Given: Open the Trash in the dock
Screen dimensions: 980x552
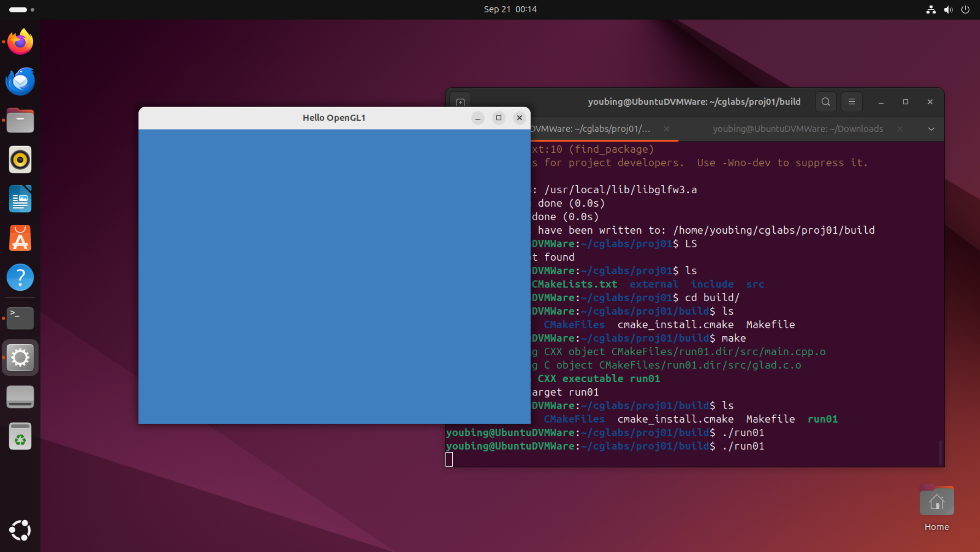Looking at the screenshot, I should [x=20, y=436].
